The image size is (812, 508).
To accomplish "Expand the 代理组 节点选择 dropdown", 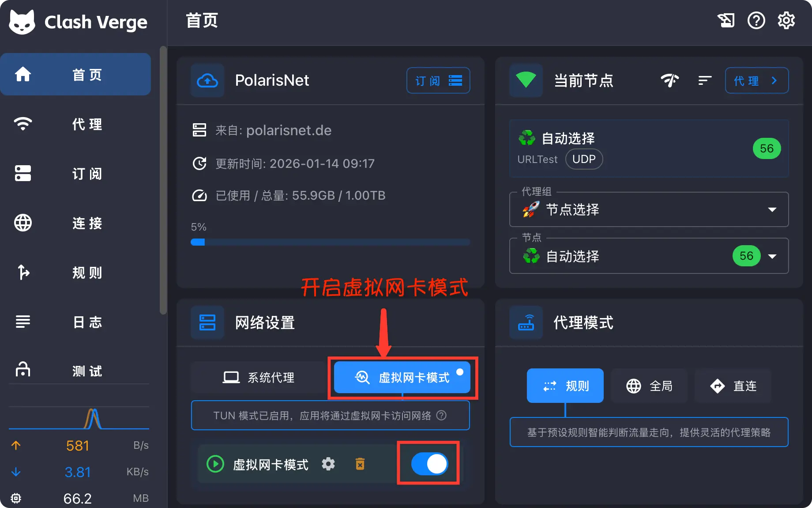I will click(649, 209).
